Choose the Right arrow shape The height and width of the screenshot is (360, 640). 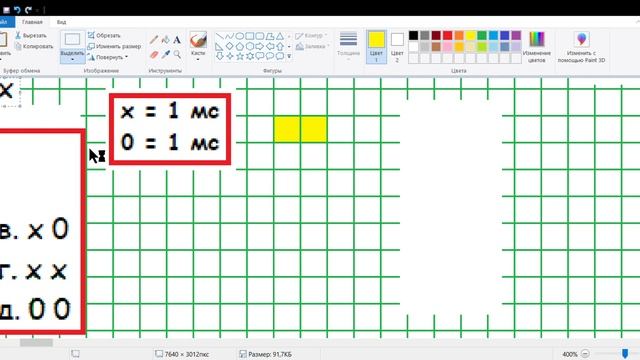[x=260, y=47]
